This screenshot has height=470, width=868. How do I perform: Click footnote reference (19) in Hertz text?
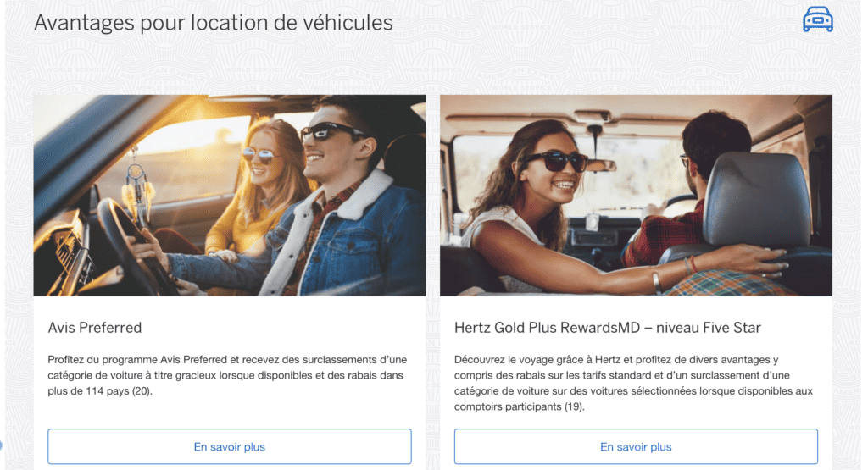[x=573, y=406]
